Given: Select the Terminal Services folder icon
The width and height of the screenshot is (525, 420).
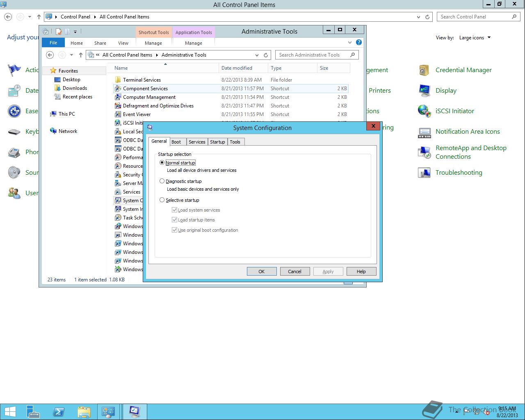Looking at the screenshot, I should 118,80.
